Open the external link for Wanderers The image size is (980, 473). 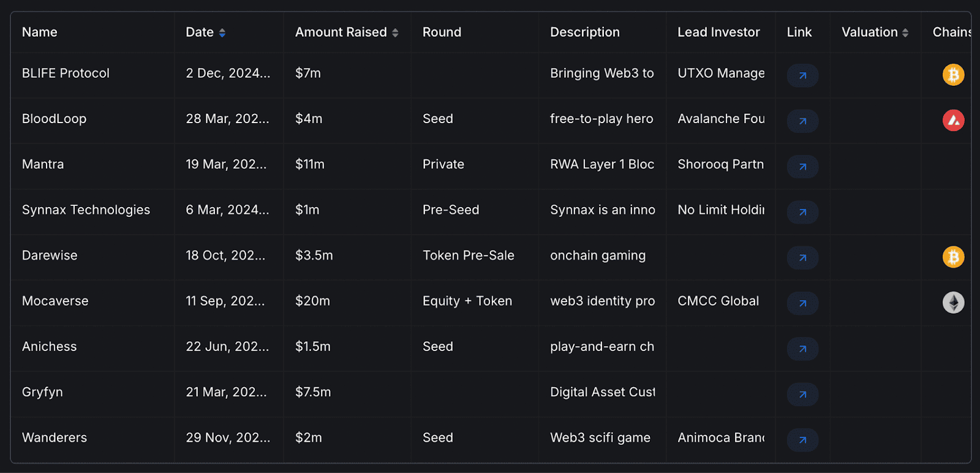tap(802, 440)
